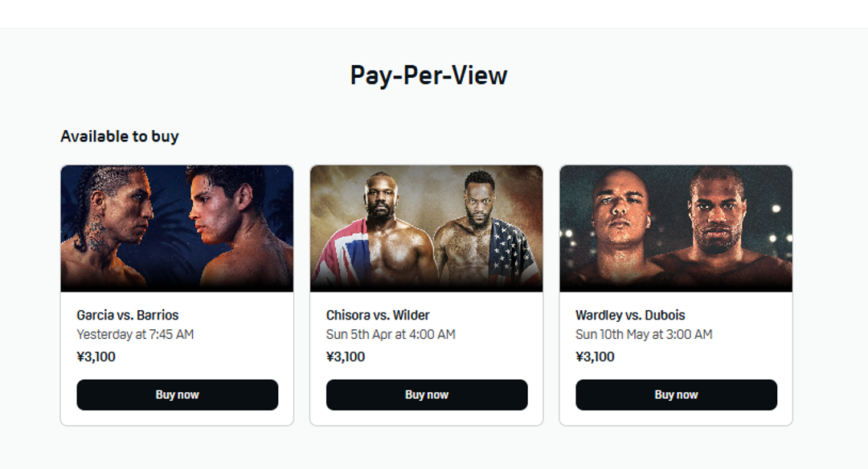Screen dimensions: 868x469
Task: Click the Pay-Per-View page heading
Action: point(428,75)
